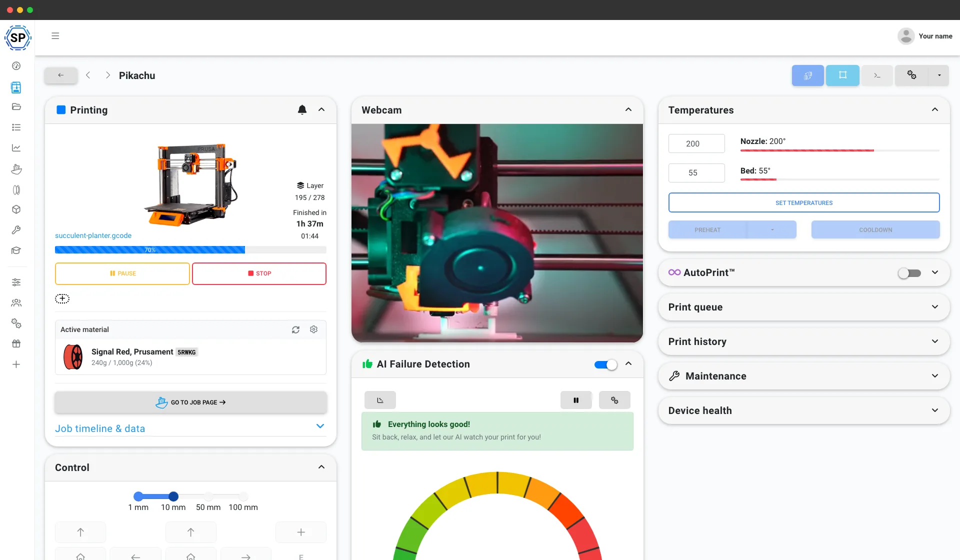Viewport: 960px width, 560px height.
Task: Click the webcam video feed
Action: [497, 233]
